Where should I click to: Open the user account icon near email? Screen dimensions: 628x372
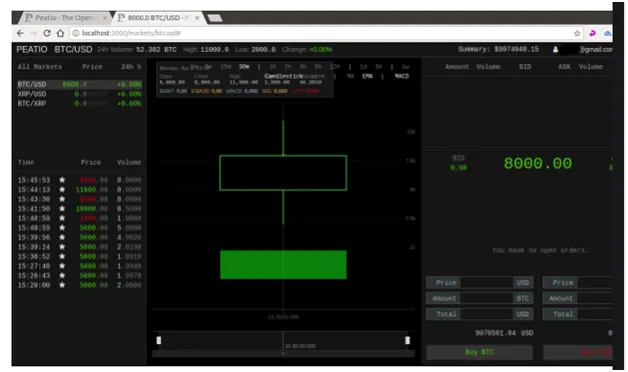pyautogui.click(x=556, y=50)
